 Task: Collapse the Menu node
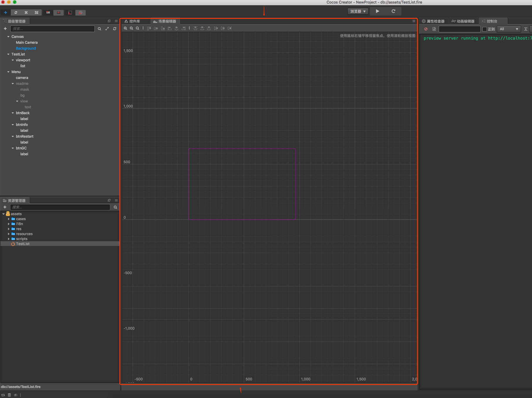pyautogui.click(x=8, y=72)
